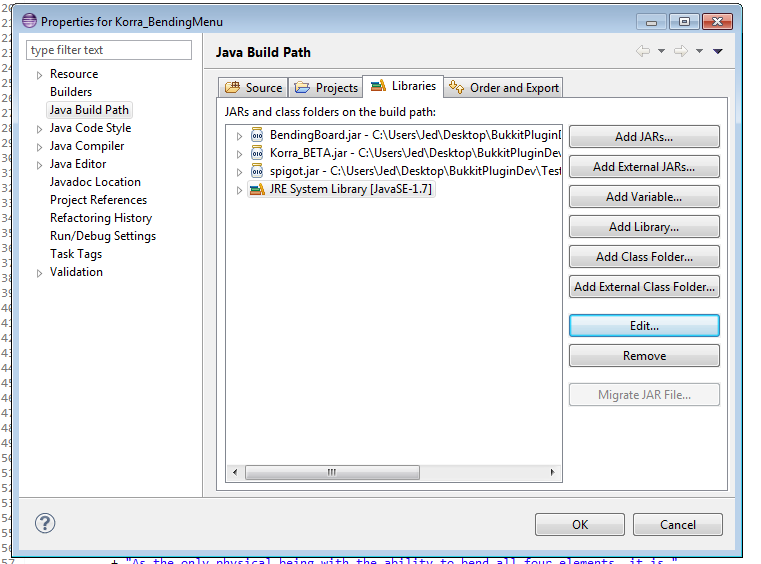Viewport: 761px width, 564px height.
Task: Click the forward navigation arrow icon
Action: coord(681,51)
